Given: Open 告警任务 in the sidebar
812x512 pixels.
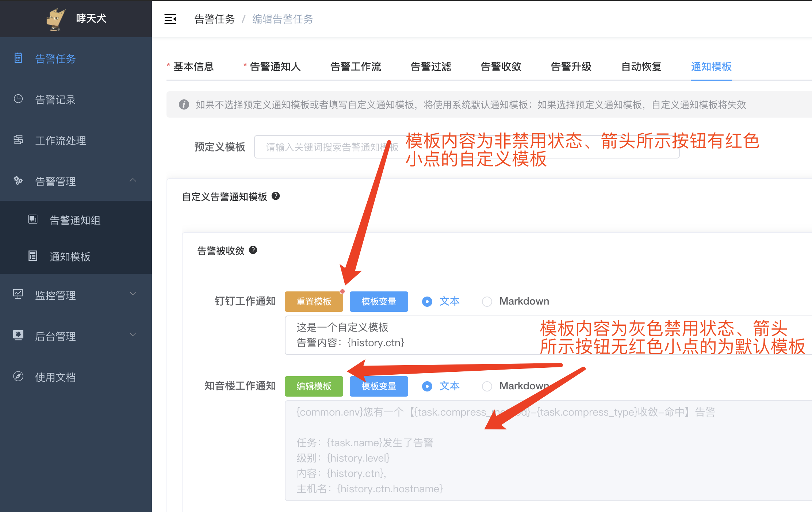Looking at the screenshot, I should pos(76,58).
